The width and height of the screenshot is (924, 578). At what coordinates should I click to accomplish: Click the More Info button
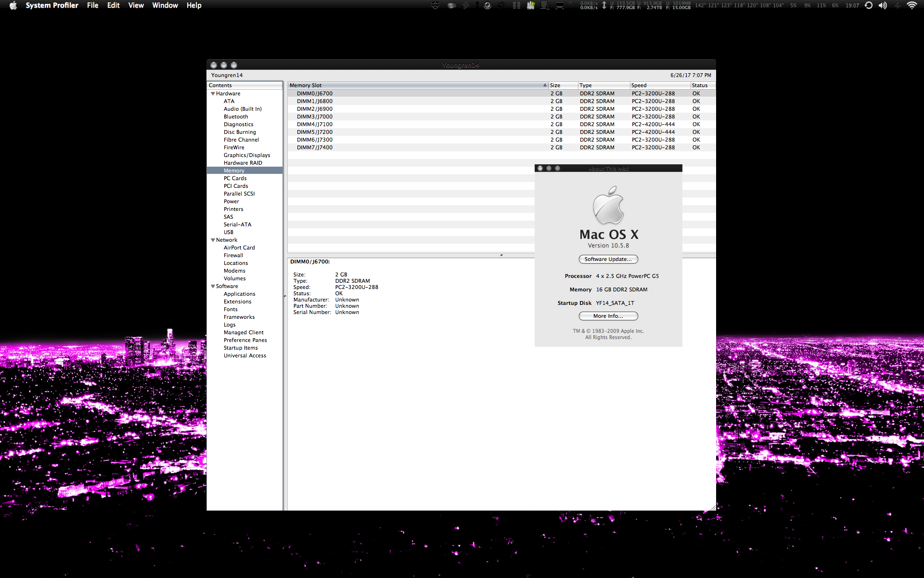(608, 316)
